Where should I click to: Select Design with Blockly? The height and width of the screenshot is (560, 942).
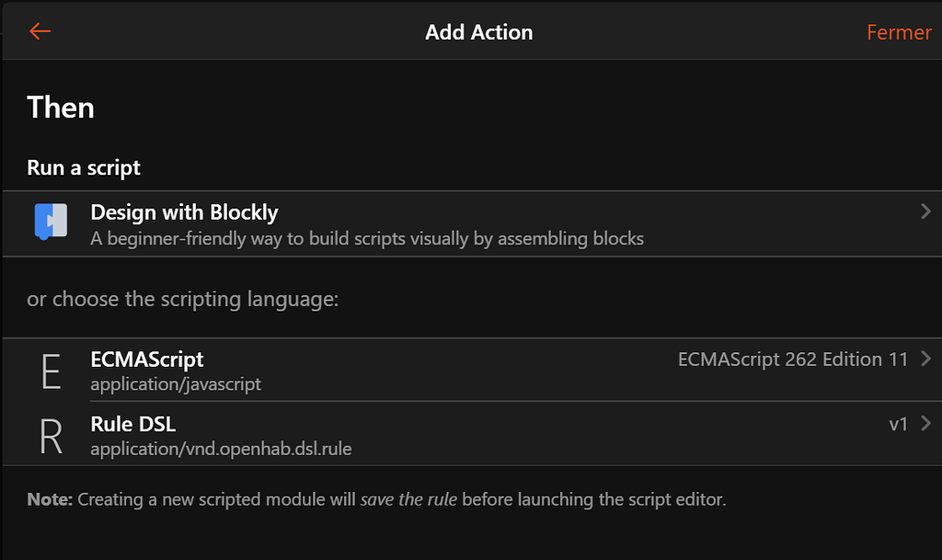pyautogui.click(x=183, y=212)
